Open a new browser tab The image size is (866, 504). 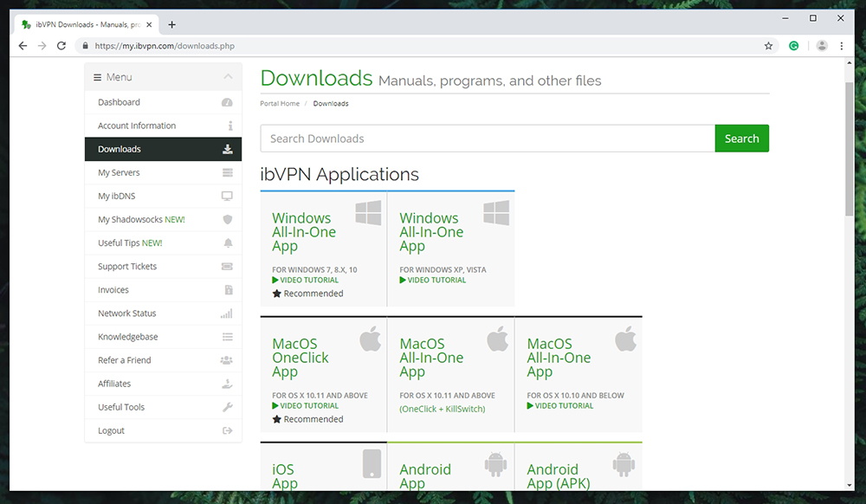tap(171, 25)
